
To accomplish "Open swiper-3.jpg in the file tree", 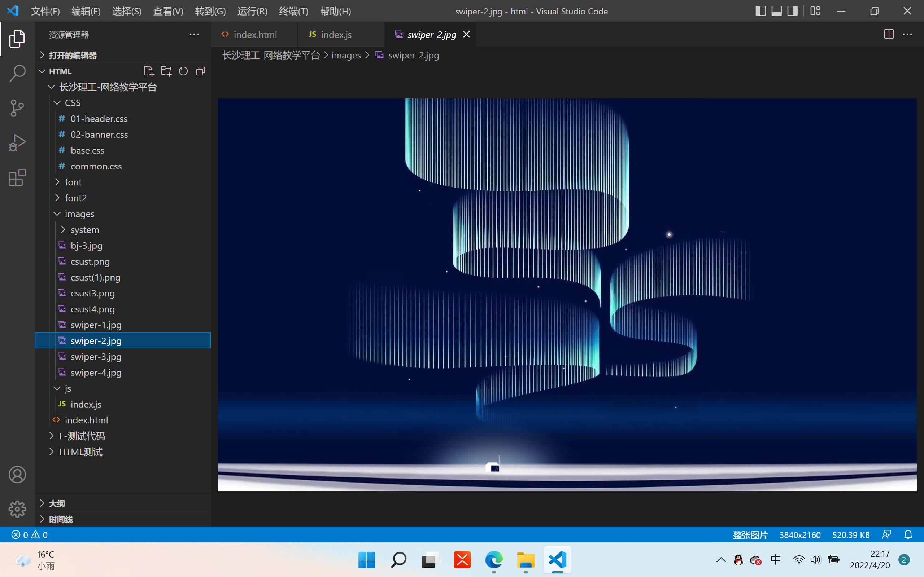I will click(x=96, y=357).
